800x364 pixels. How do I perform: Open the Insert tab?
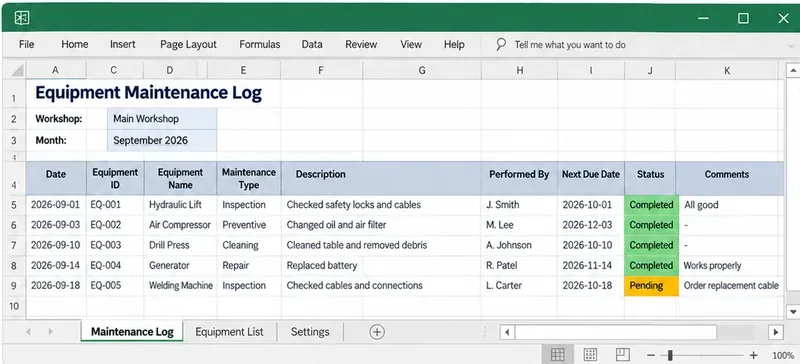click(122, 44)
